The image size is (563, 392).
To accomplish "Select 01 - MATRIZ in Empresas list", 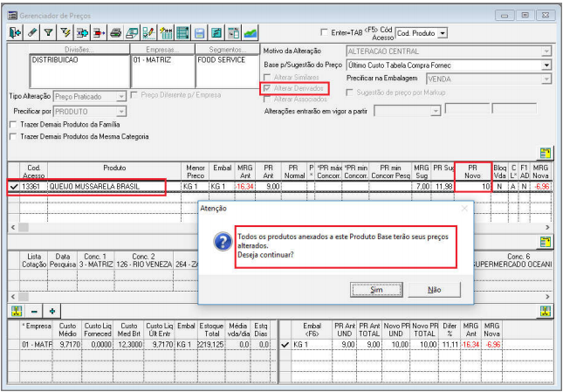I will pyautogui.click(x=152, y=60).
